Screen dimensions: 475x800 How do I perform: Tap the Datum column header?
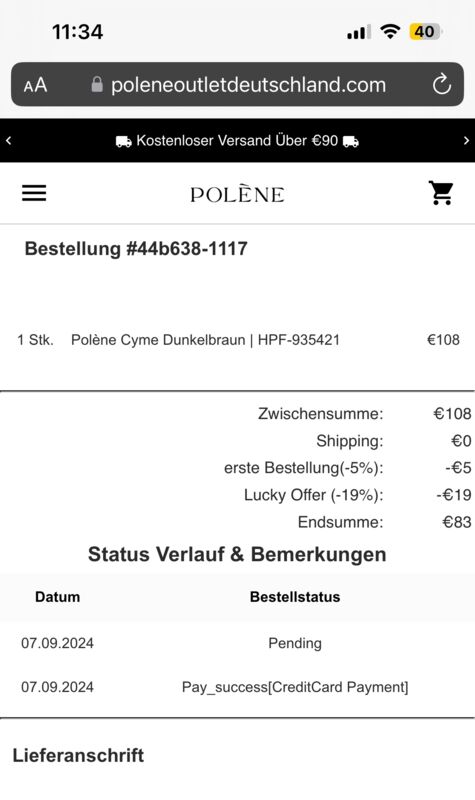(x=58, y=597)
